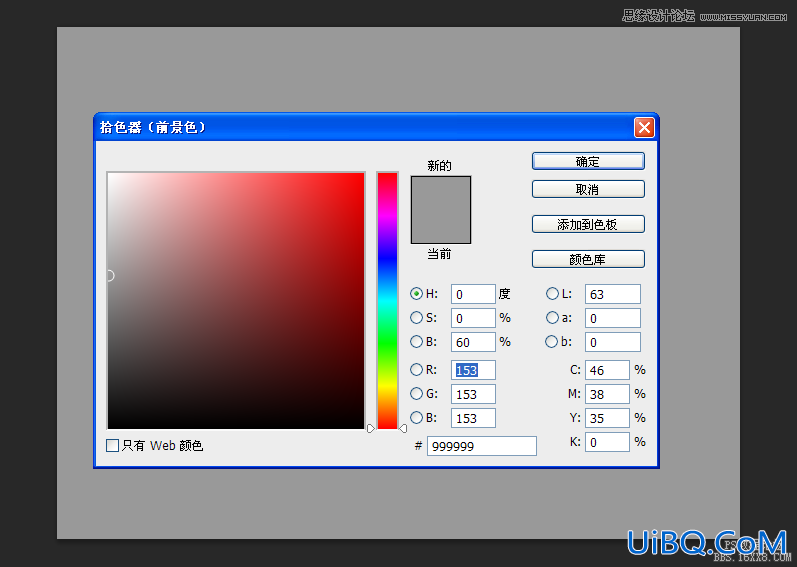Select the blue channel B radio button
The image size is (797, 567).
point(416,417)
